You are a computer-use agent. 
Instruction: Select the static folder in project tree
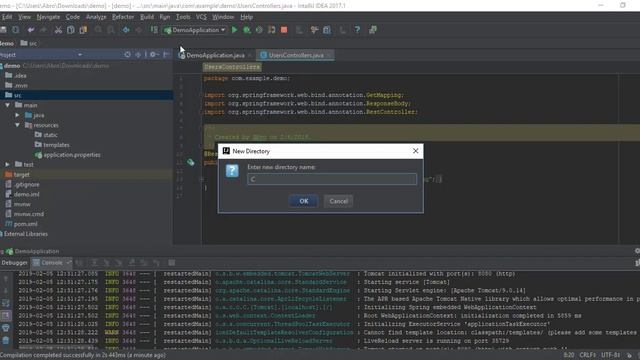pos(50,135)
